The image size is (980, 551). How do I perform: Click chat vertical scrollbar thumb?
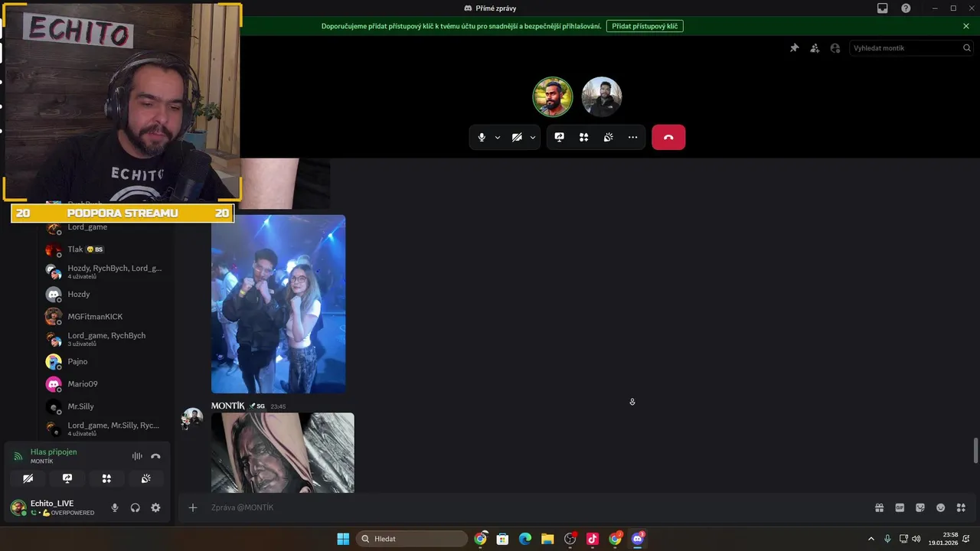pos(975,450)
